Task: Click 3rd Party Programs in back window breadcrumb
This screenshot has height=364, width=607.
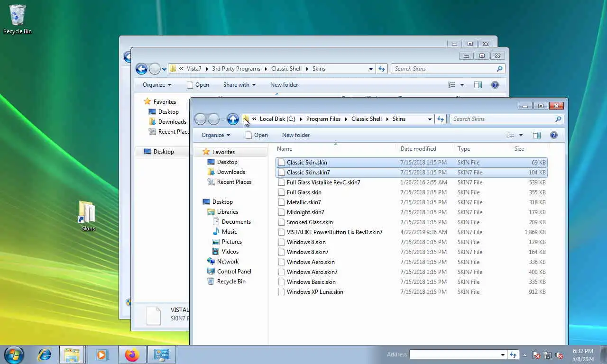Action: (236, 69)
